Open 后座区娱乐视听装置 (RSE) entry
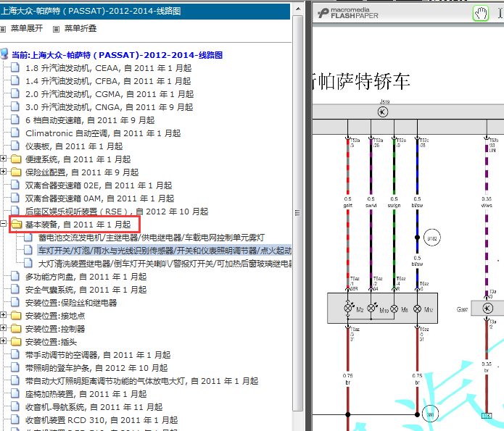The image size is (504, 431). point(117,212)
